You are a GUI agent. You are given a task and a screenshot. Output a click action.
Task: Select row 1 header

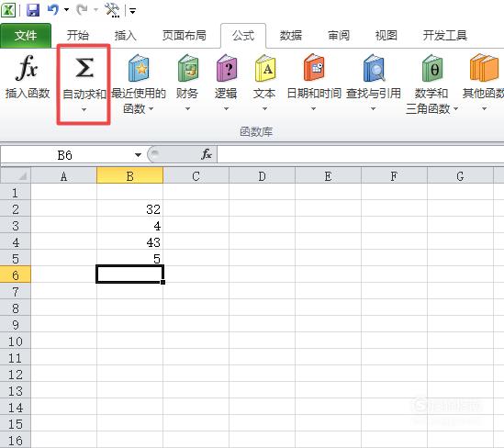click(x=16, y=192)
